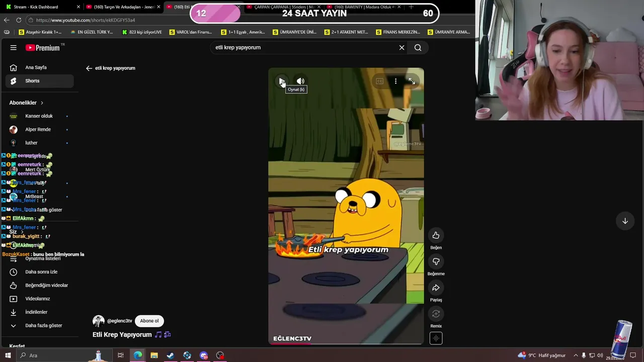Viewport: 644px width, 362px height.
Task: Open Discord from the taskbar
Action: [x=204, y=355]
